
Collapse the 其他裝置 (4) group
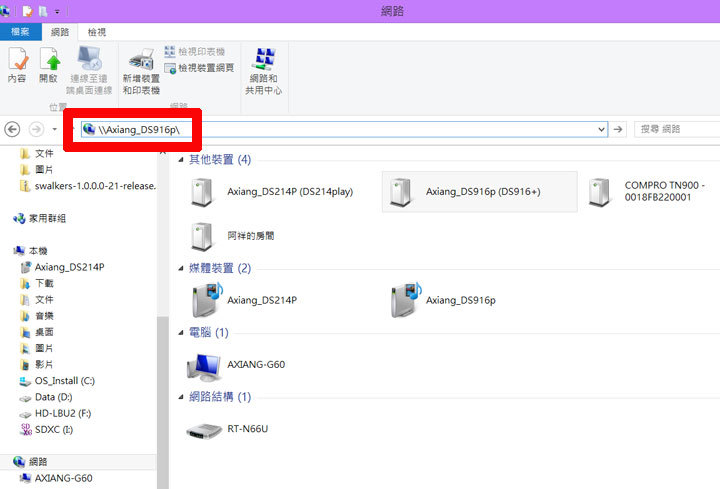tap(181, 159)
